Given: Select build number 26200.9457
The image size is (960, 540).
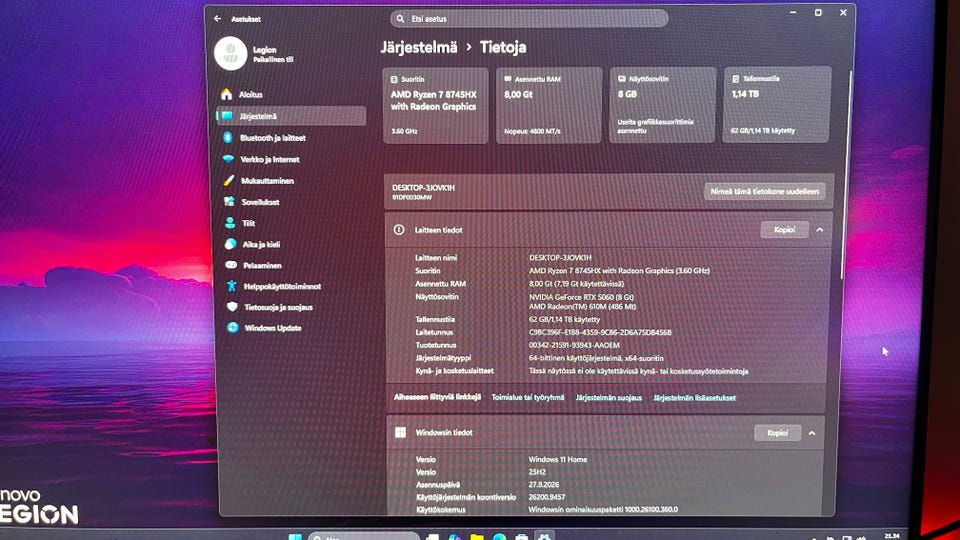Looking at the screenshot, I should coord(547,497).
